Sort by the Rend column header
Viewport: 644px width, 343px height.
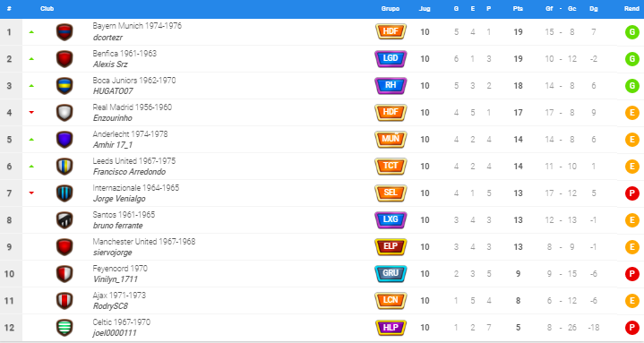click(x=631, y=9)
